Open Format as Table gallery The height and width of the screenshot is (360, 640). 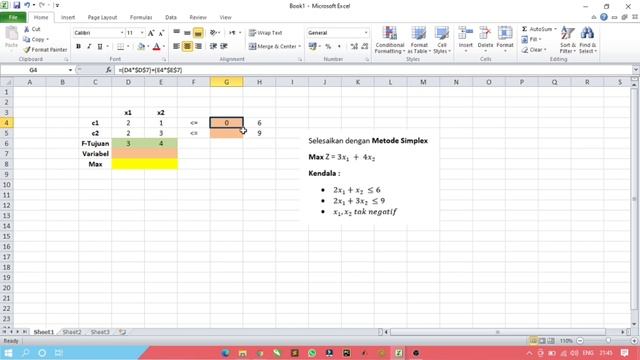pyautogui.click(x=419, y=40)
